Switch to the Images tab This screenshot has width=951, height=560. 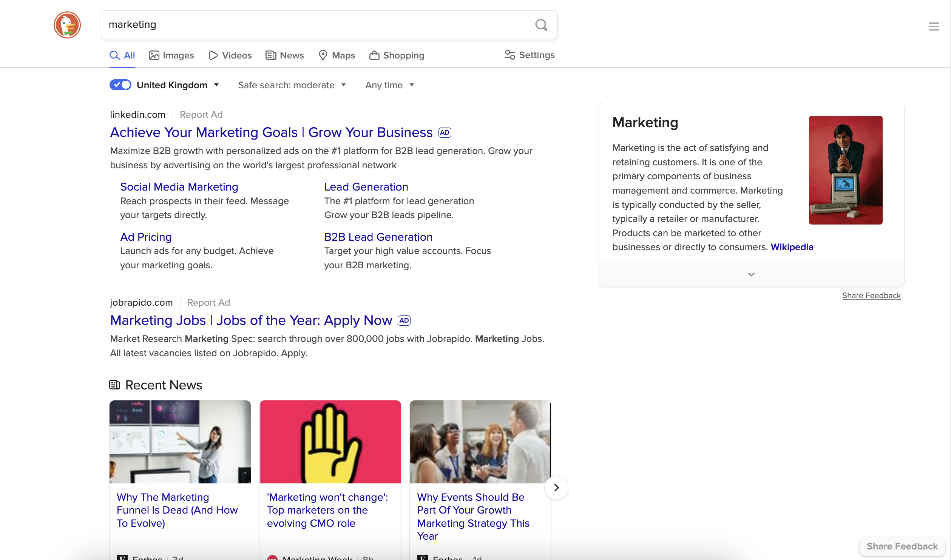coord(171,55)
